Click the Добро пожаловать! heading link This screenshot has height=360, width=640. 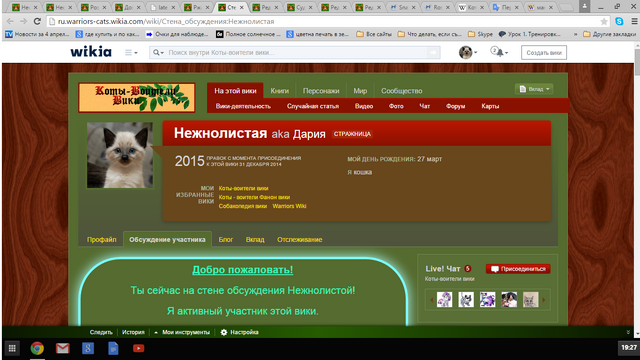tap(242, 270)
